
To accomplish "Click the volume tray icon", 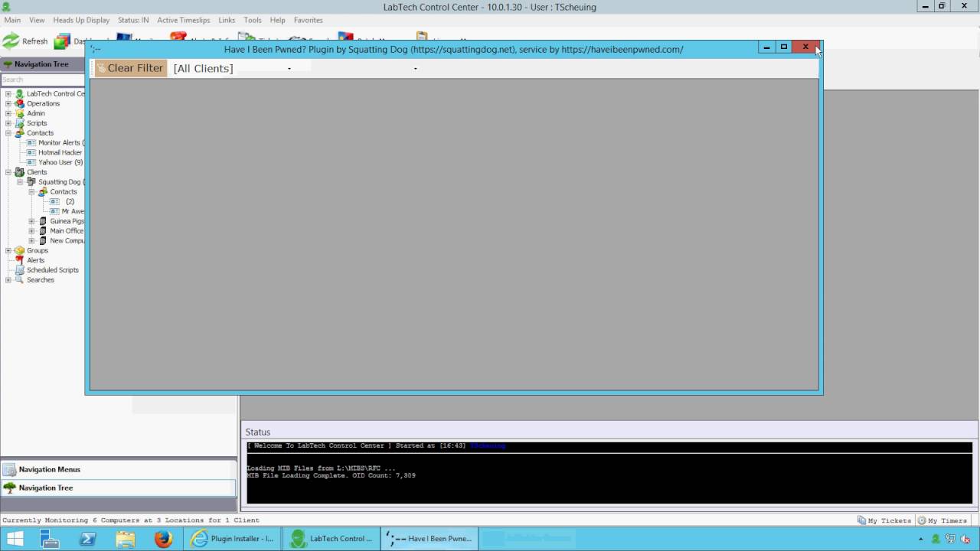I will click(965, 539).
